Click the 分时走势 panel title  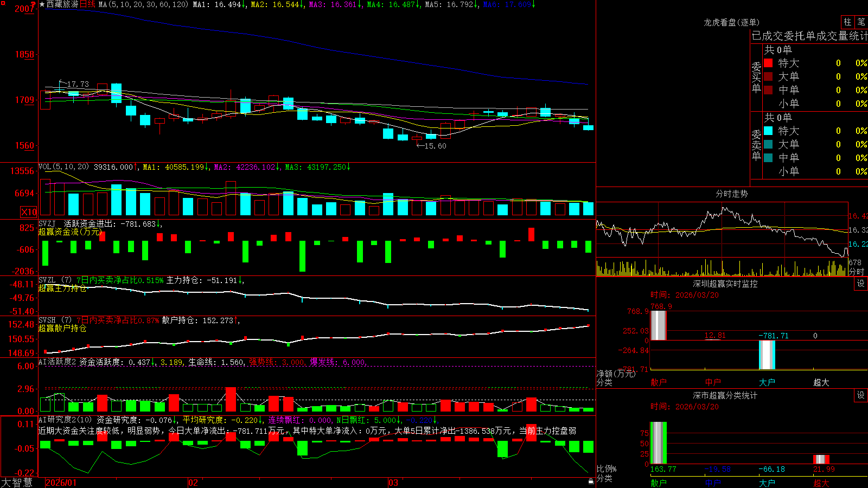click(x=731, y=194)
